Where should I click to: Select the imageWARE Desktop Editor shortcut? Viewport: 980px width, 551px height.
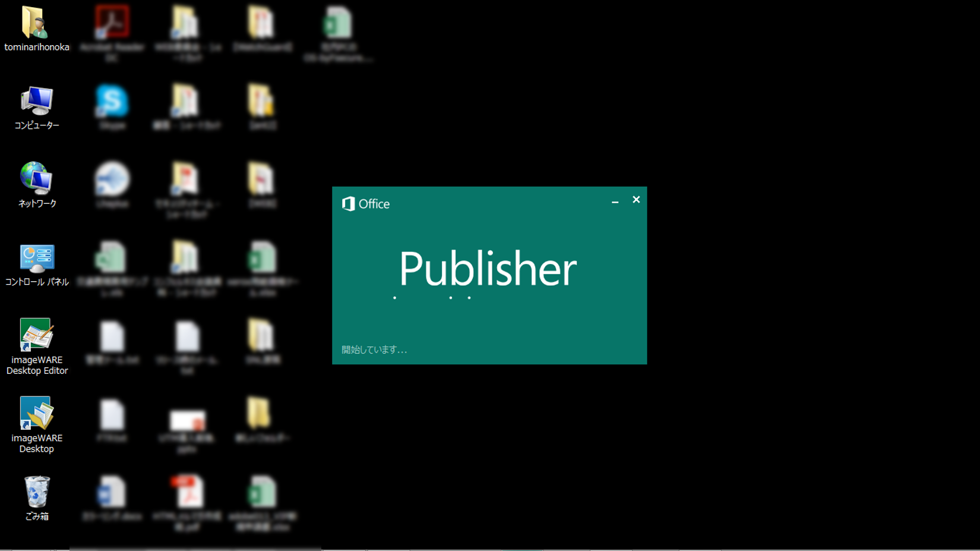(37, 335)
